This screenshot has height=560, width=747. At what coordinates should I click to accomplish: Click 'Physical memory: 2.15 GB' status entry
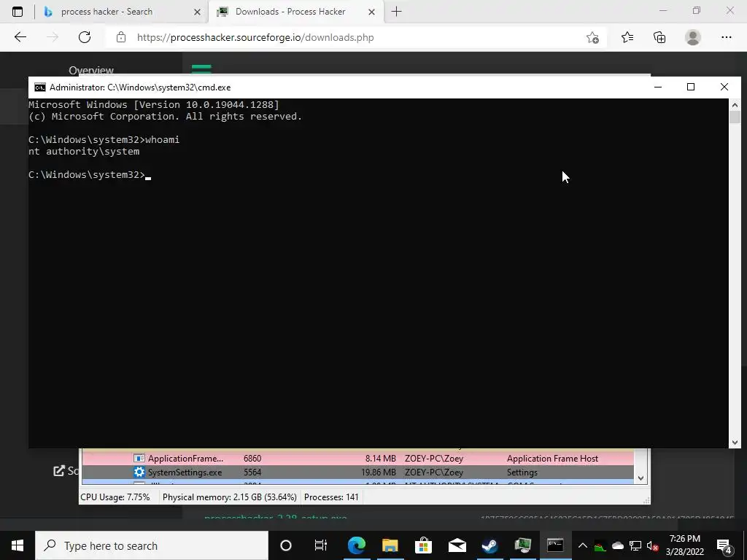pos(230,497)
